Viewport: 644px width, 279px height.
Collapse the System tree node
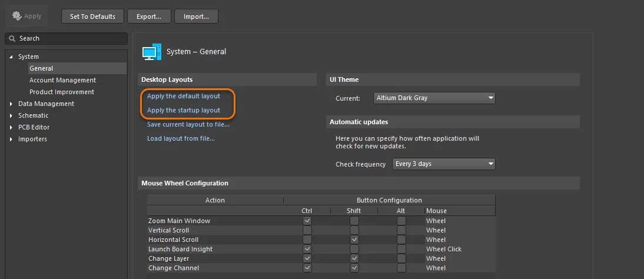[11, 57]
